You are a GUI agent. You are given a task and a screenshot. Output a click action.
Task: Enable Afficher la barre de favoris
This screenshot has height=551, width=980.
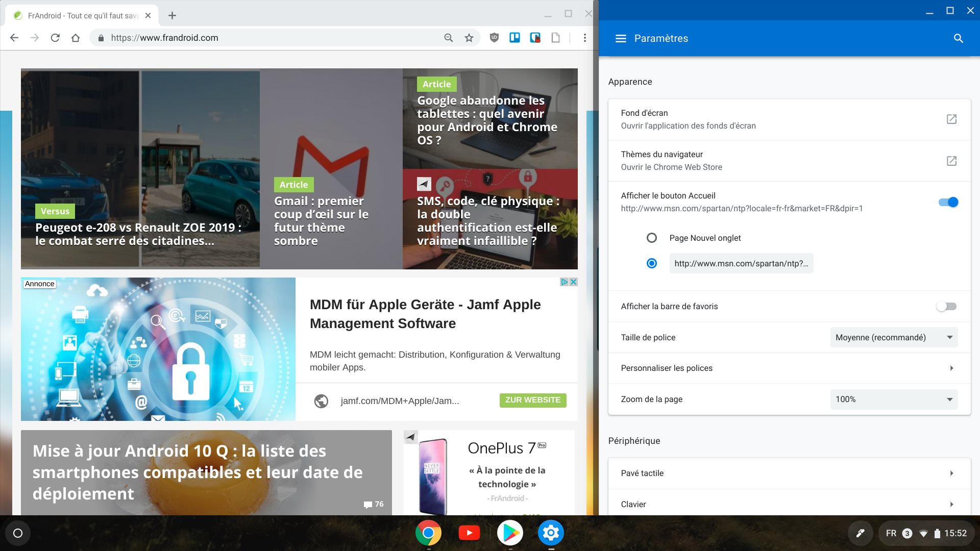[946, 306]
